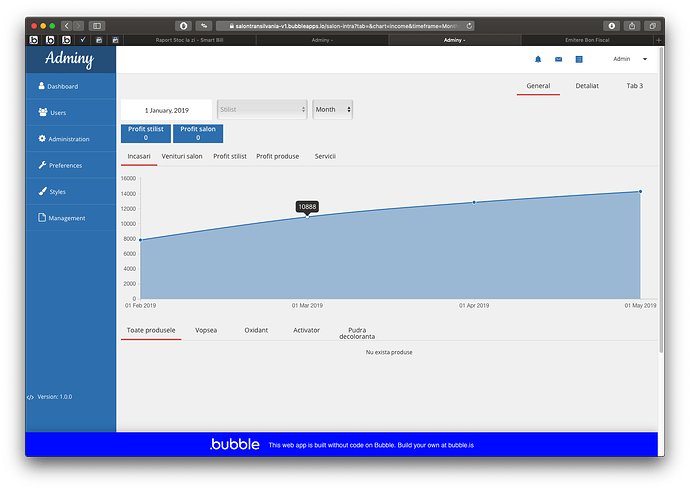Show all tabs overview icon

coord(653,26)
